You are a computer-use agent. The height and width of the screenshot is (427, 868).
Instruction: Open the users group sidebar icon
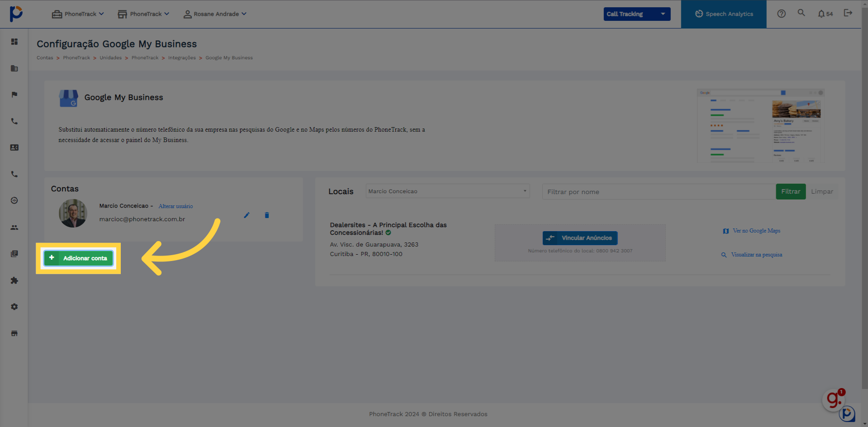pyautogui.click(x=14, y=228)
